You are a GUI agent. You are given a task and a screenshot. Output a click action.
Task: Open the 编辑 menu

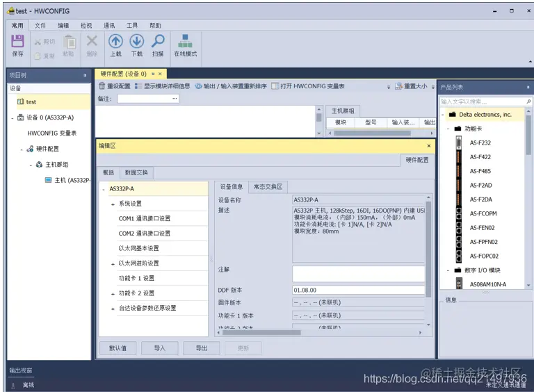click(x=63, y=26)
